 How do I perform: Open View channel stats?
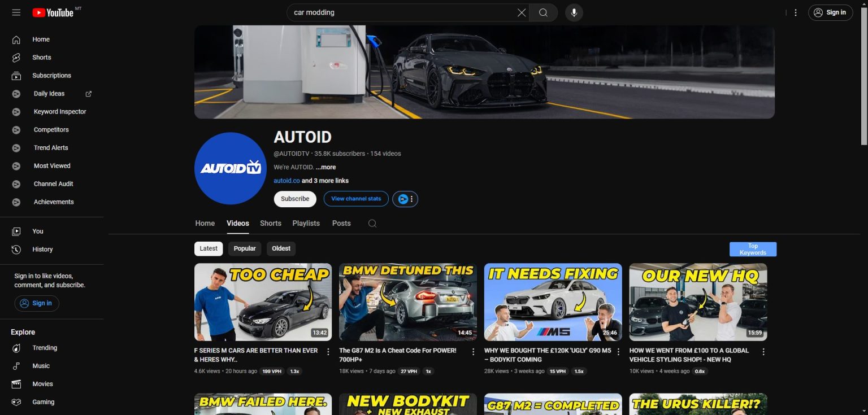coord(355,199)
